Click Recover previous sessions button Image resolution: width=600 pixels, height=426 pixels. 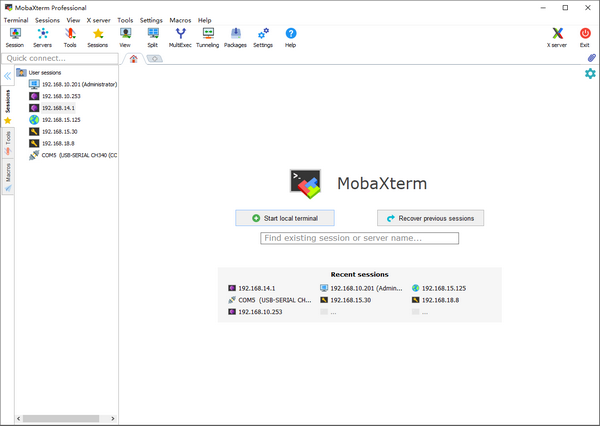(x=431, y=217)
